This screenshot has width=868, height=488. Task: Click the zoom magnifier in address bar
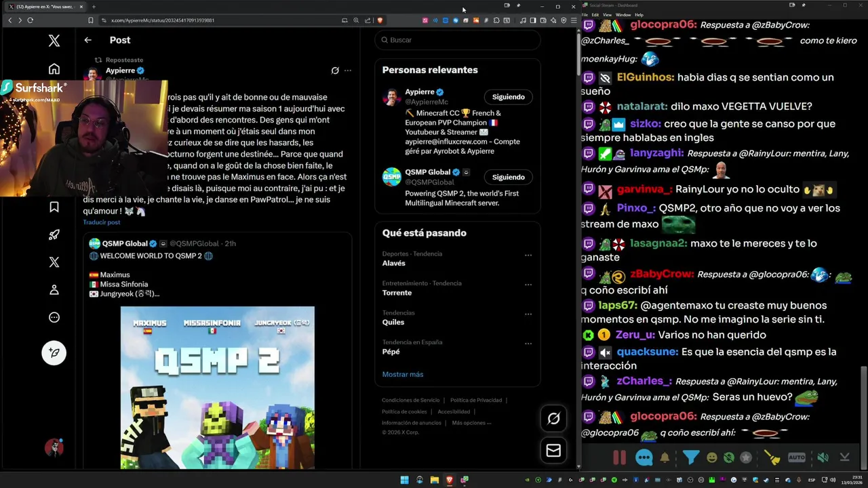click(x=356, y=20)
